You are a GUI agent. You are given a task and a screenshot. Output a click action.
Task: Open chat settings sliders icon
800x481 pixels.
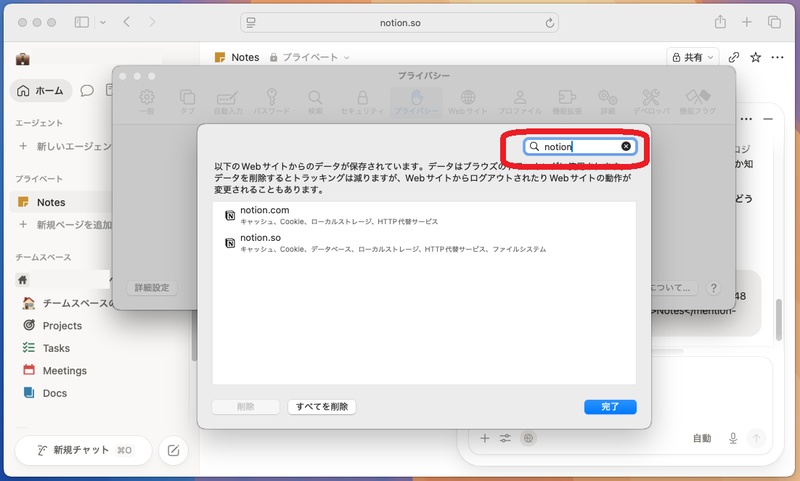pos(505,438)
